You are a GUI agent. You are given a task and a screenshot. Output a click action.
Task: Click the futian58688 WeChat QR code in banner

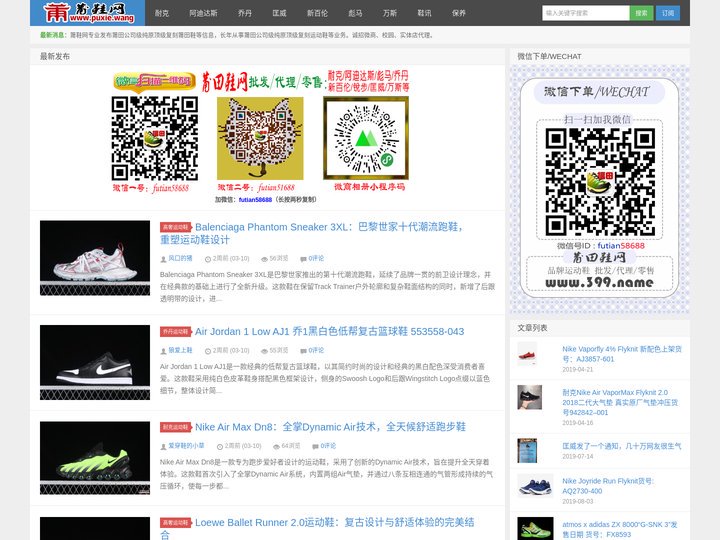click(x=155, y=138)
